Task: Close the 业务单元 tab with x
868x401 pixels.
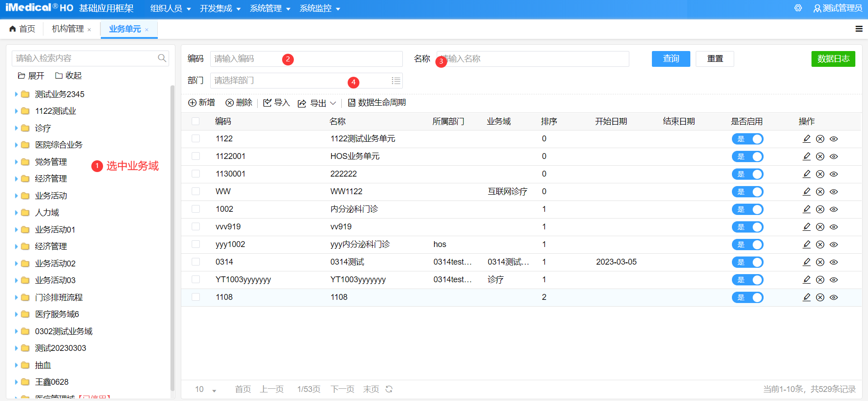Action: pyautogui.click(x=146, y=30)
